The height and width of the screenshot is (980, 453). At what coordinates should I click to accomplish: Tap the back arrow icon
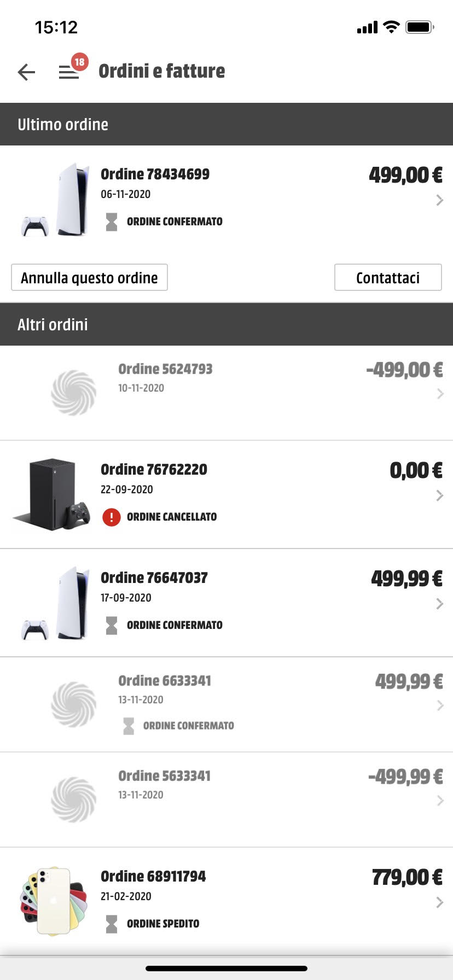pos(26,72)
